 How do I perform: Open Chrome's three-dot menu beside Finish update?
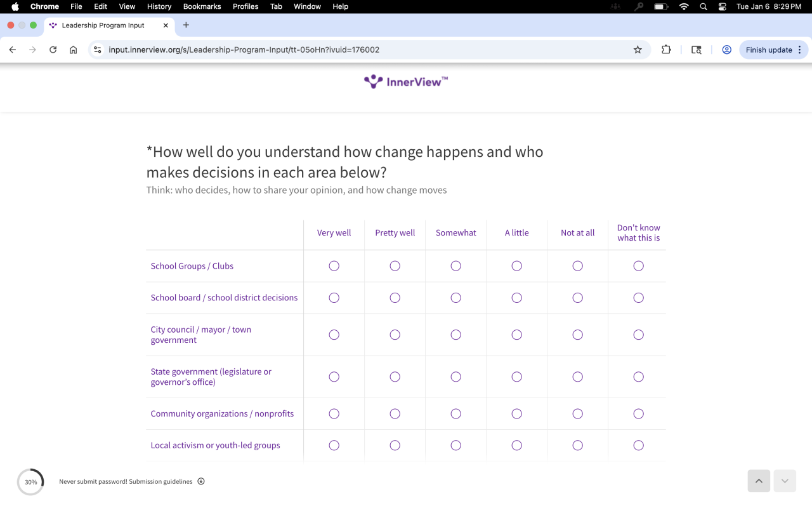tap(800, 50)
